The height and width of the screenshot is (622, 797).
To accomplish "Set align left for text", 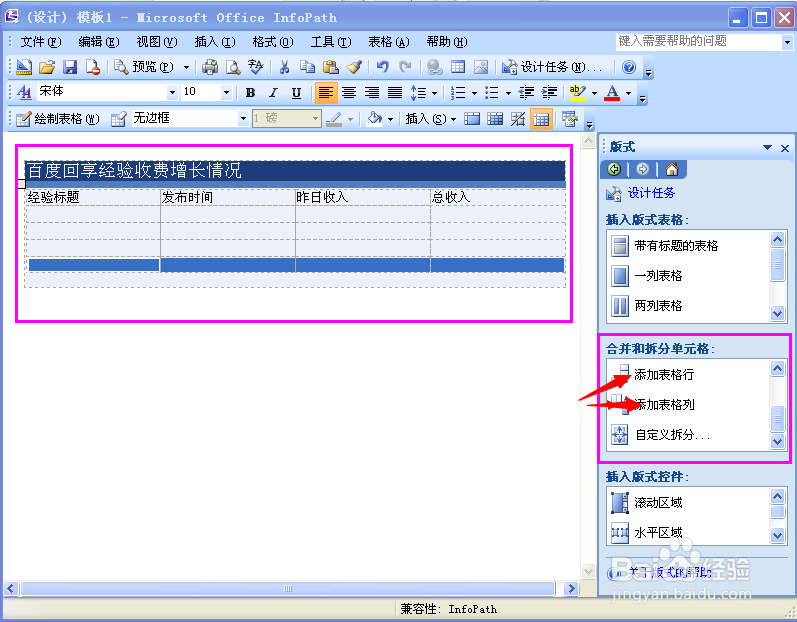I will click(325, 92).
